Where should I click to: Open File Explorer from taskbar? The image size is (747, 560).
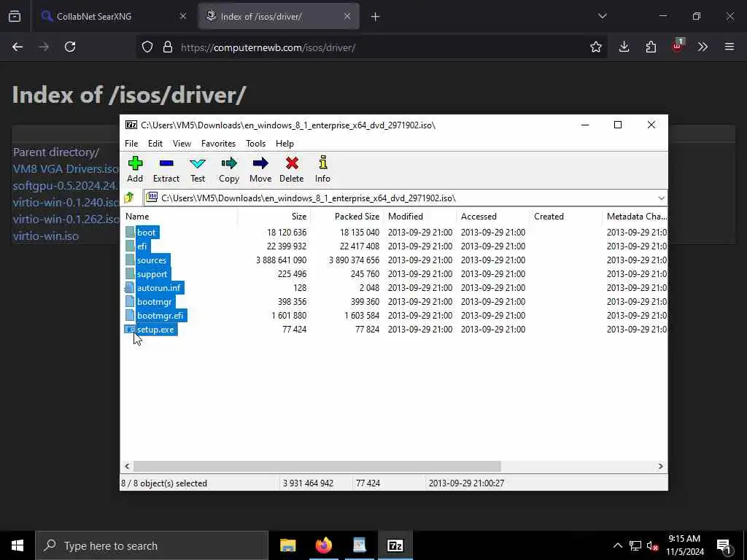tap(287, 545)
